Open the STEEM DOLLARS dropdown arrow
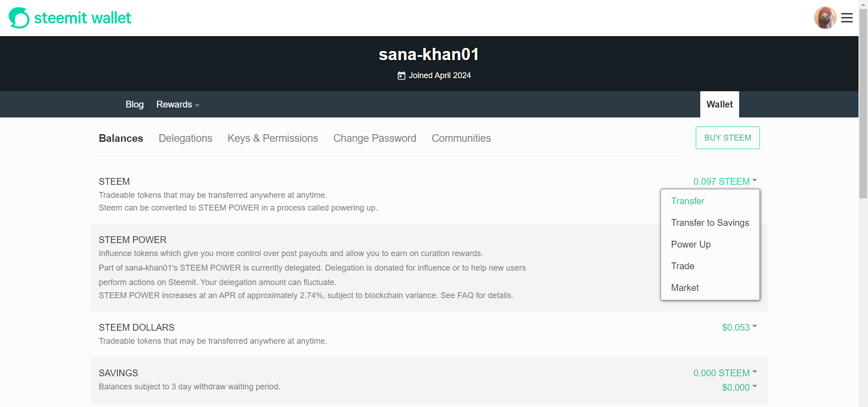Viewport: 868px width, 407px height. click(755, 327)
